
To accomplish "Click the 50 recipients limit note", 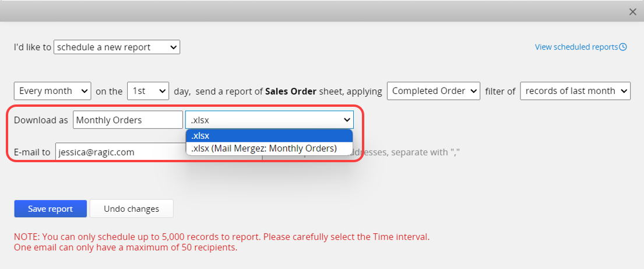I will tap(125, 247).
